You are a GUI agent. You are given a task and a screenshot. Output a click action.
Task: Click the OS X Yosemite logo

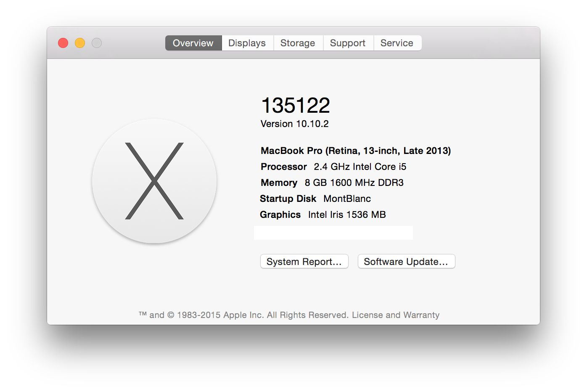[x=154, y=181]
